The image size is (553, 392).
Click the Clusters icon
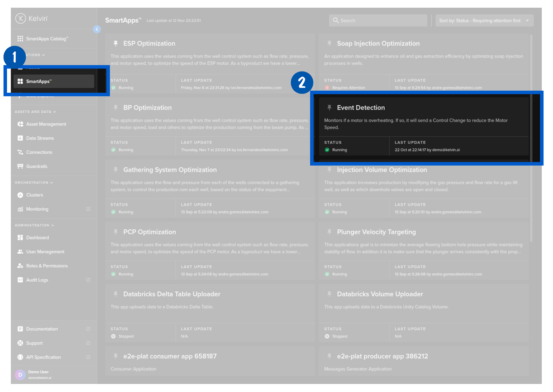tap(20, 195)
